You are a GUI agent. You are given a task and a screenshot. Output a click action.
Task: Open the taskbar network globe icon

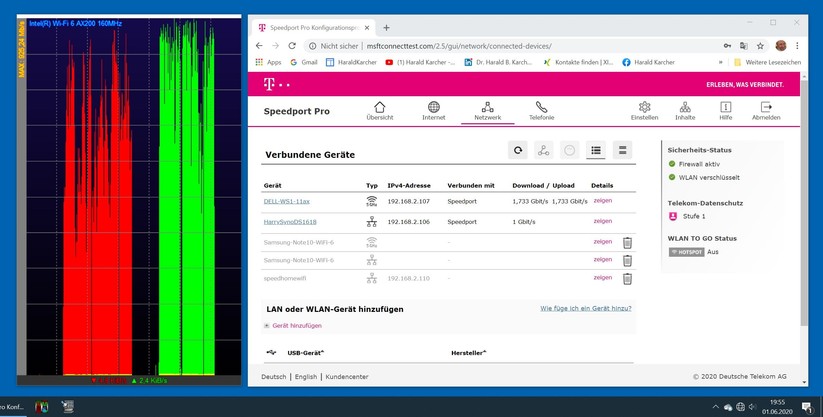pyautogui.click(x=741, y=406)
